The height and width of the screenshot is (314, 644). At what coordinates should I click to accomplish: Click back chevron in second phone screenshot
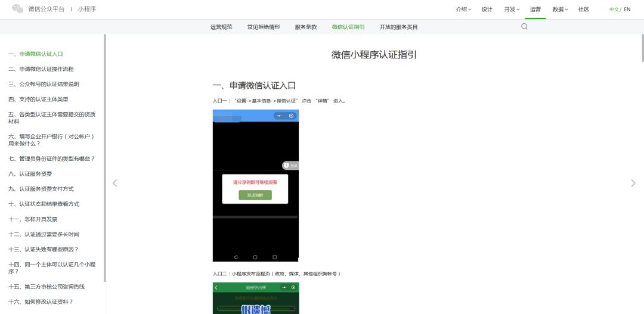[x=216, y=288]
